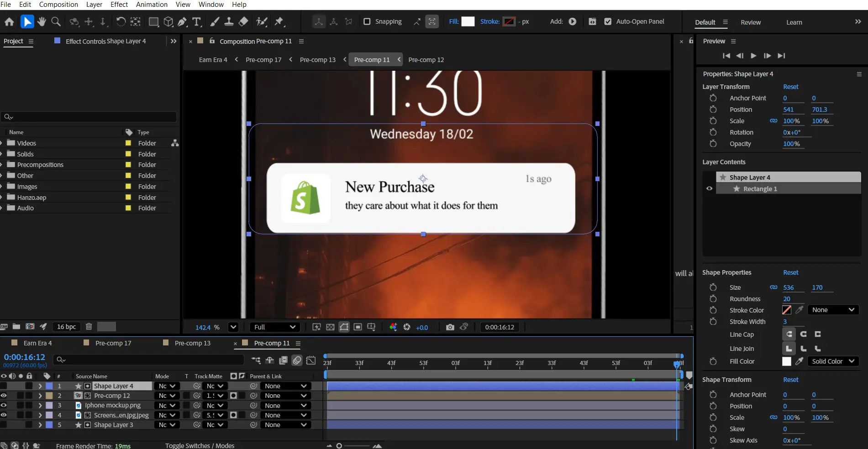Choose the Pen tool in toolbar
This screenshot has width=868, height=449.
pyautogui.click(x=182, y=21)
